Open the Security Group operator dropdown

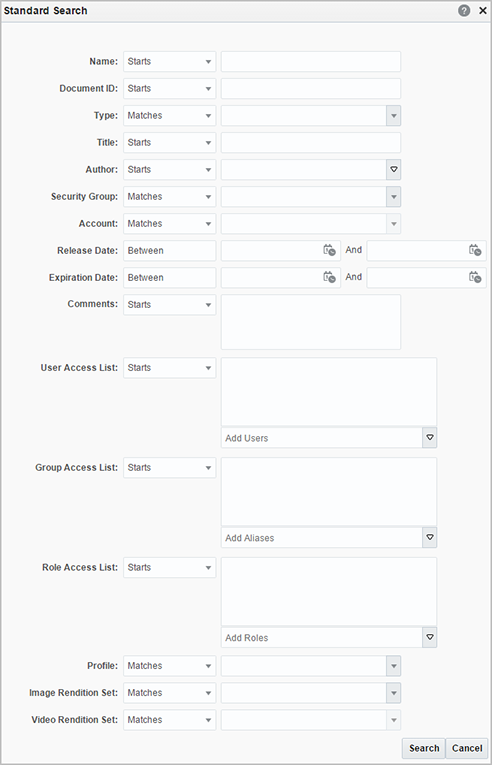[169, 197]
